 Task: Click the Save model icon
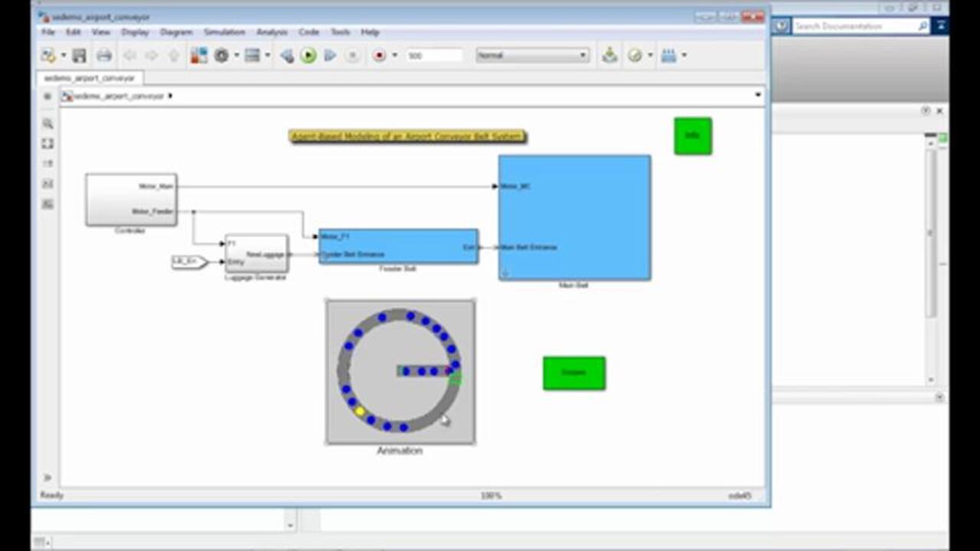click(79, 56)
